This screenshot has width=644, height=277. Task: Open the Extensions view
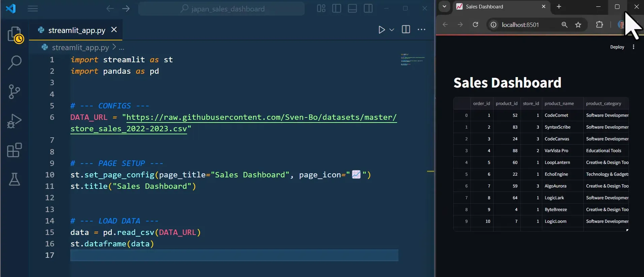coord(14,150)
